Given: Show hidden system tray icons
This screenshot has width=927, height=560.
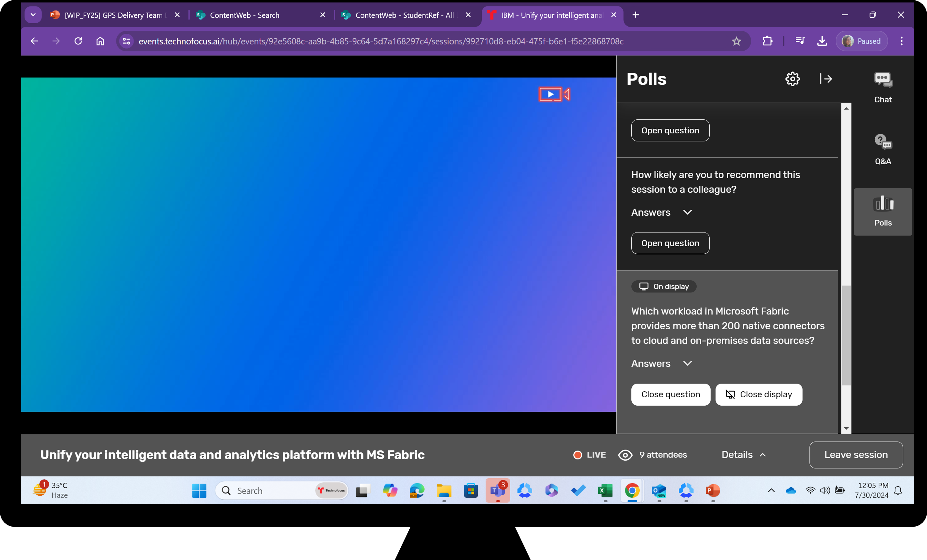Looking at the screenshot, I should coord(771,490).
